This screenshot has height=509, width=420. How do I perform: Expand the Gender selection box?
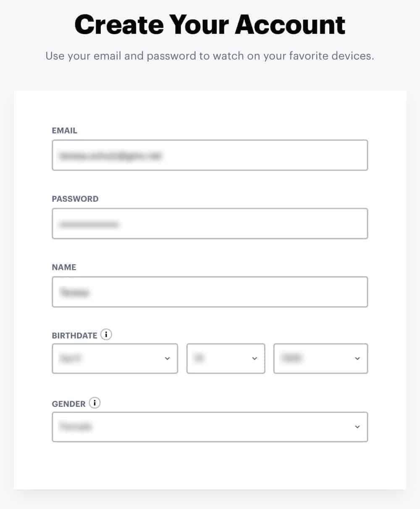pos(210,427)
